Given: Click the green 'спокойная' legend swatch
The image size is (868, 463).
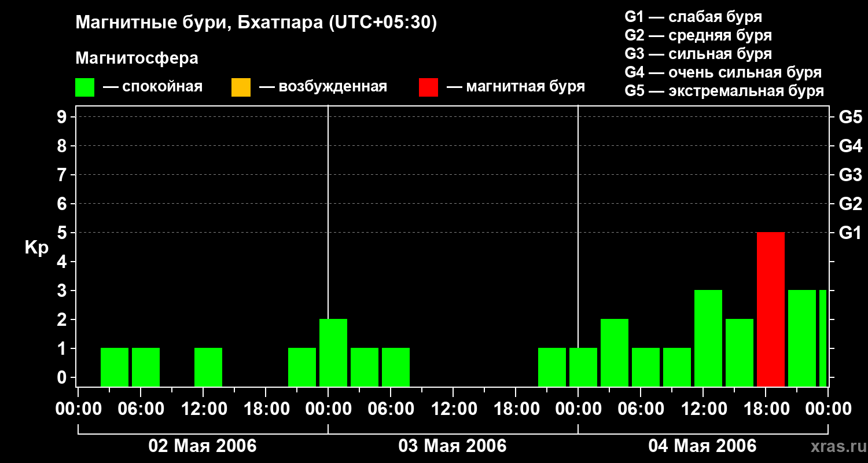Looking at the screenshot, I should click(84, 87).
